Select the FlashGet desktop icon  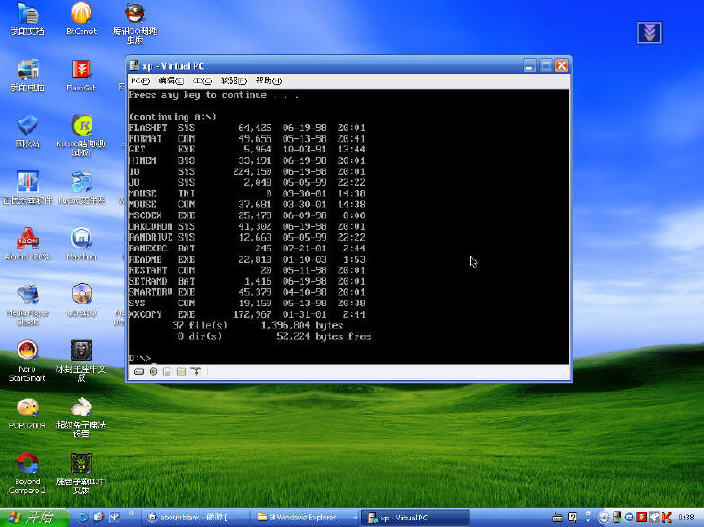tap(81, 75)
